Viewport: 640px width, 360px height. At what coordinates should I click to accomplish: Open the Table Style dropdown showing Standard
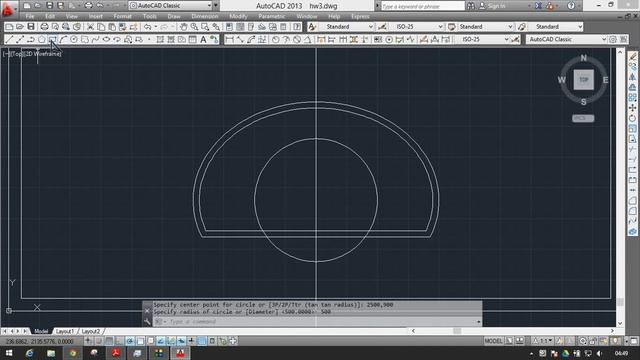[x=485, y=27]
